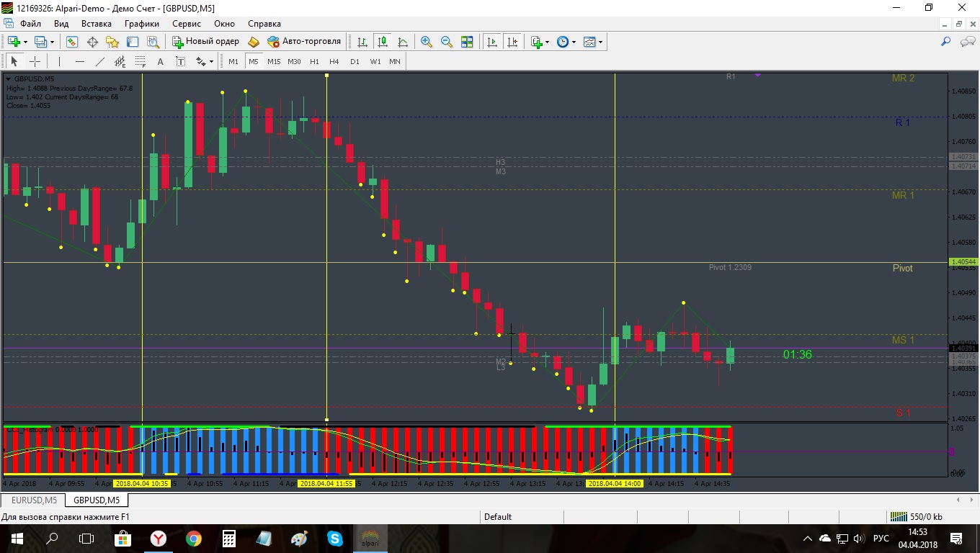Open the indicators list icon
The width and height of the screenshot is (980, 553).
pyautogui.click(x=536, y=42)
